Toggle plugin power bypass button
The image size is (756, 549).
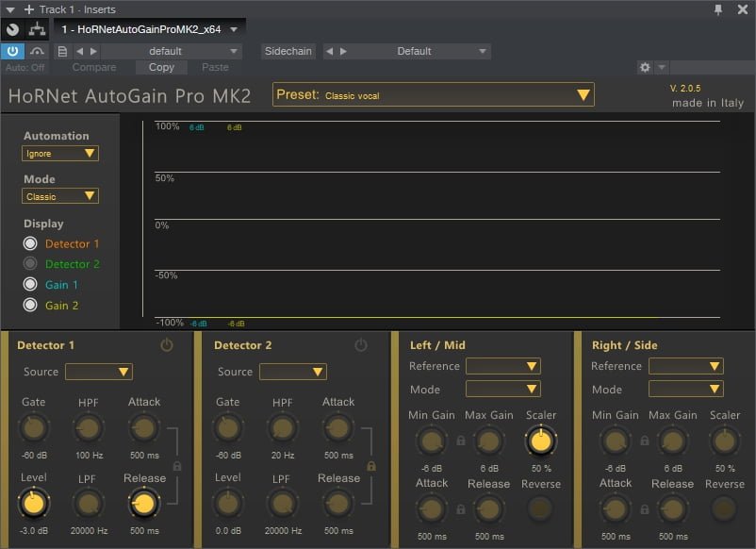pyautogui.click(x=12, y=51)
